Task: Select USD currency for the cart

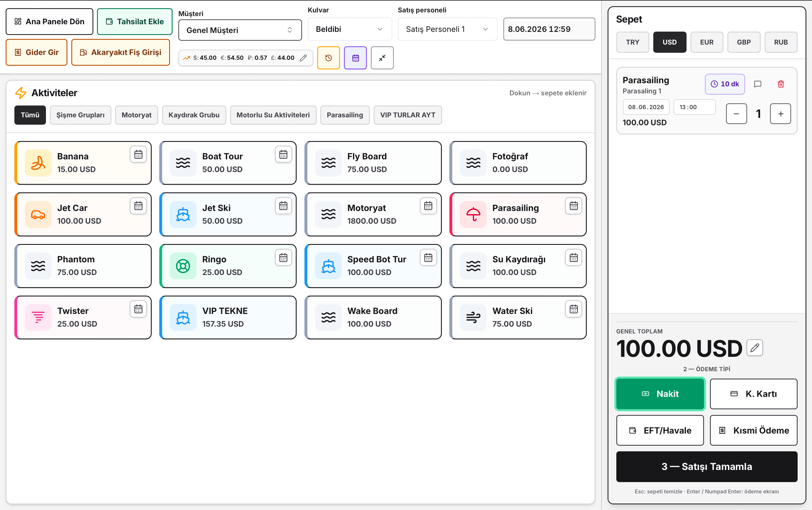Action: (x=669, y=42)
